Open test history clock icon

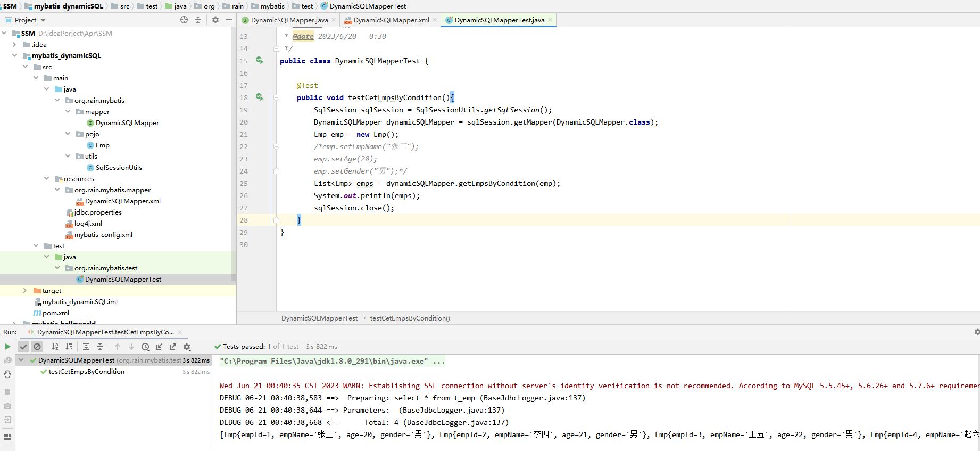145,347
